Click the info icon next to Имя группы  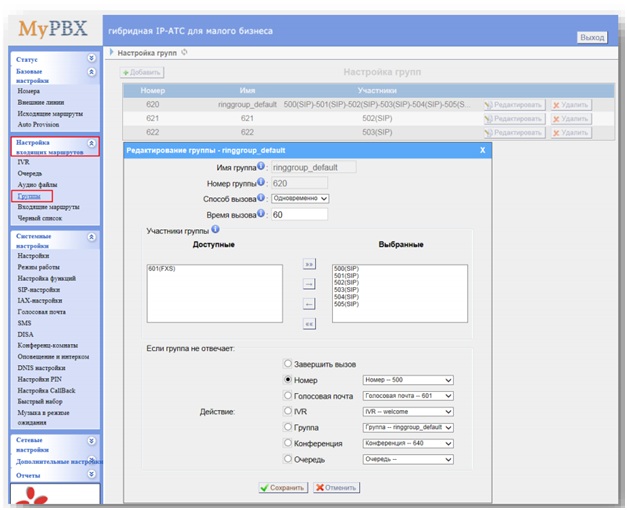[262, 166]
